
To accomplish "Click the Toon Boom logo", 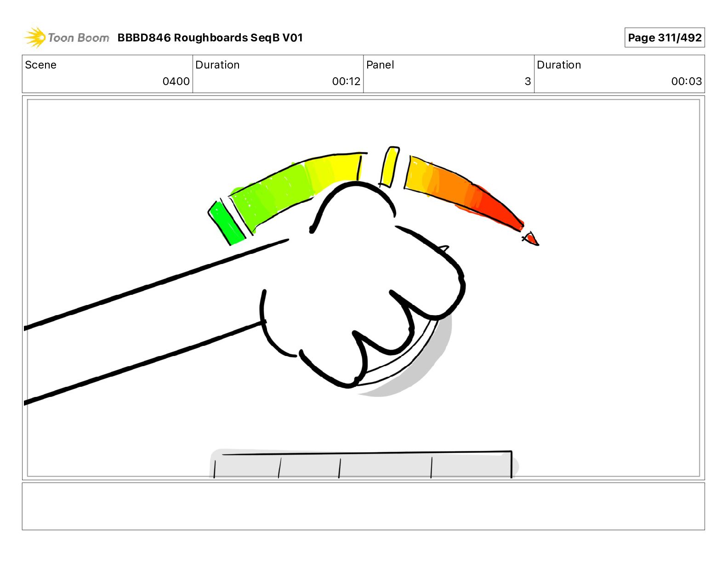I will coord(67,38).
